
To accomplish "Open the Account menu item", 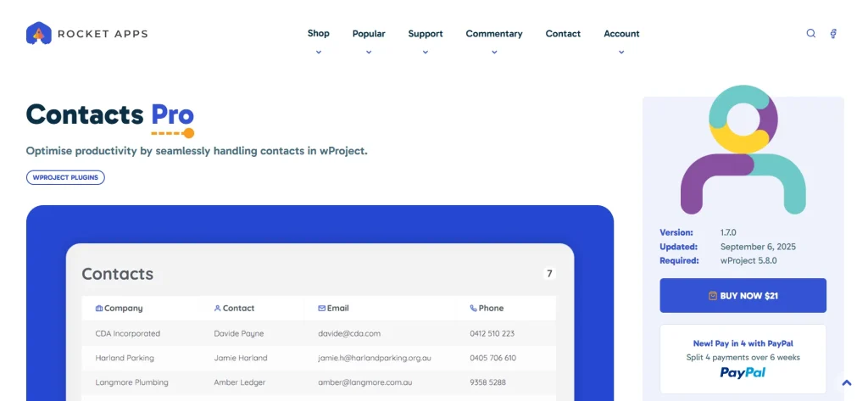I will coord(621,34).
